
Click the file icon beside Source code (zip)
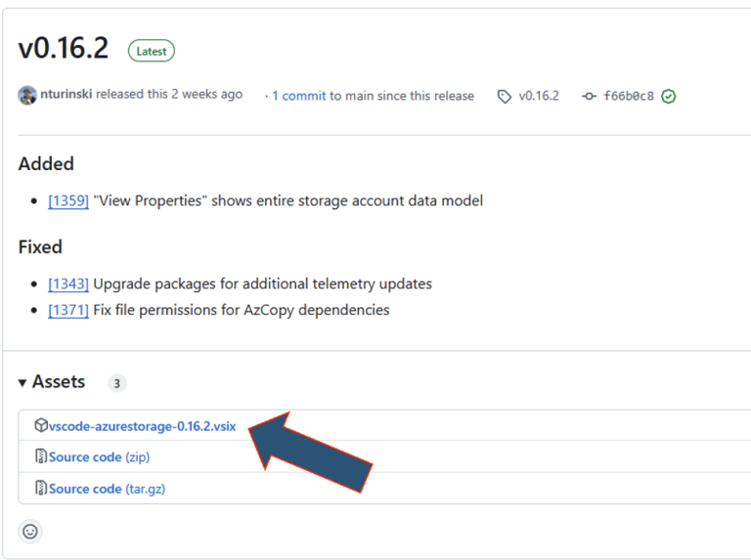click(x=41, y=457)
